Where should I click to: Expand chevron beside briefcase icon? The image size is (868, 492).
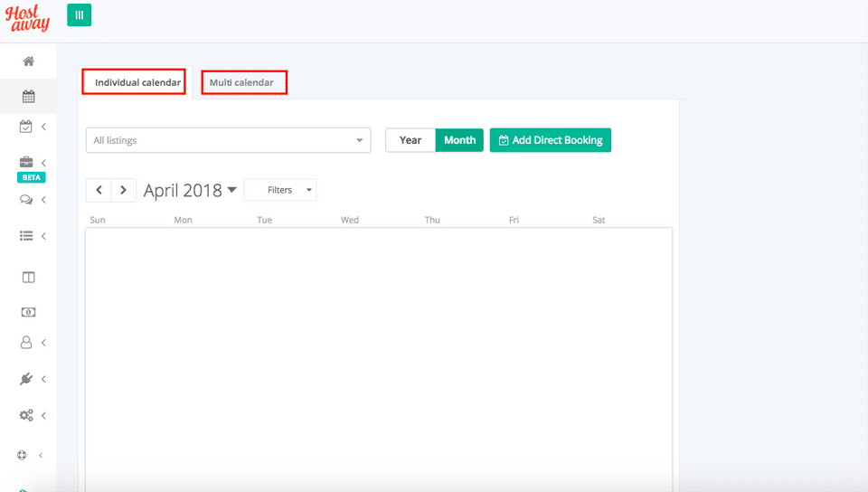point(43,163)
